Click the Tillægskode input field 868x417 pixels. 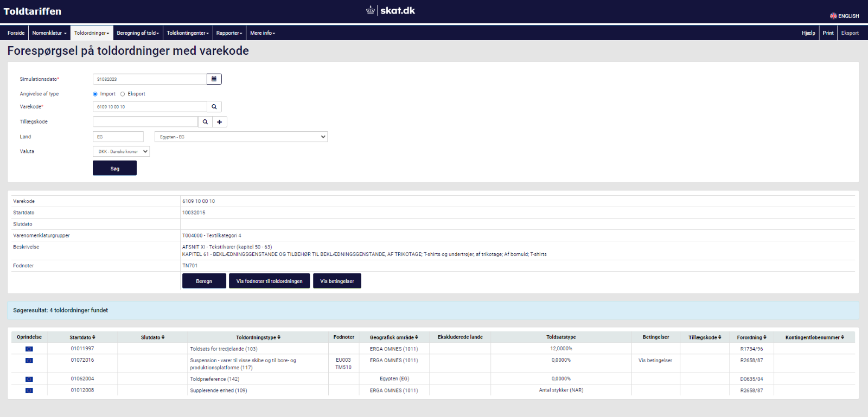[145, 122]
